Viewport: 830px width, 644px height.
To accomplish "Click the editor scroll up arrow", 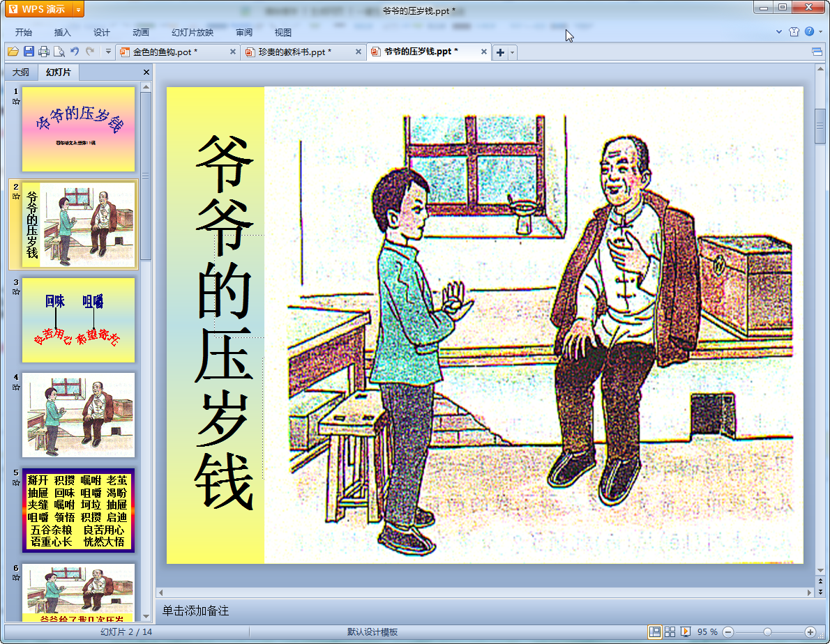I will (x=820, y=69).
